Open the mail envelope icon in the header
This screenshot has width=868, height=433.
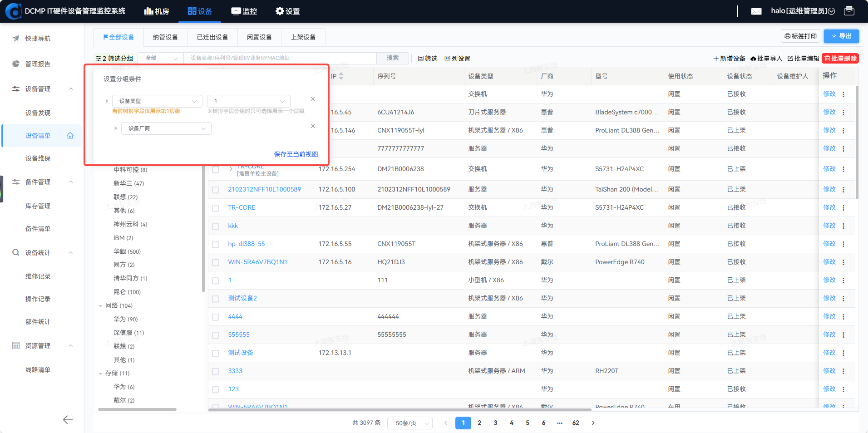[x=756, y=11]
